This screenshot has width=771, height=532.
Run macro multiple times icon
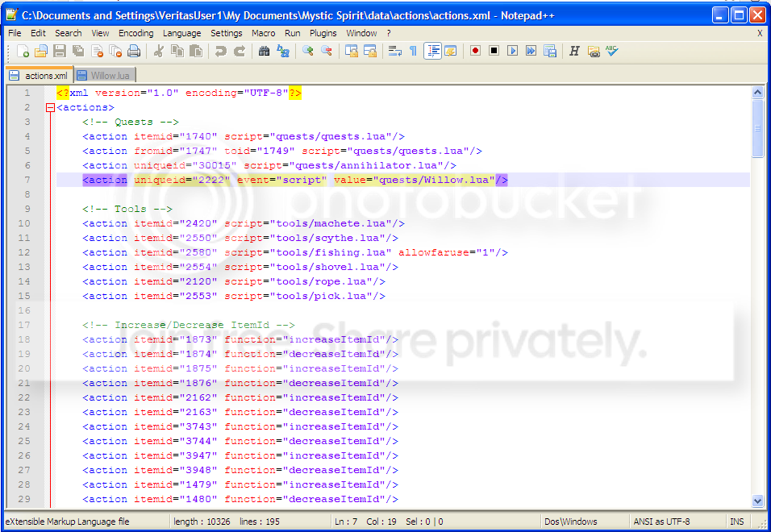(x=531, y=51)
